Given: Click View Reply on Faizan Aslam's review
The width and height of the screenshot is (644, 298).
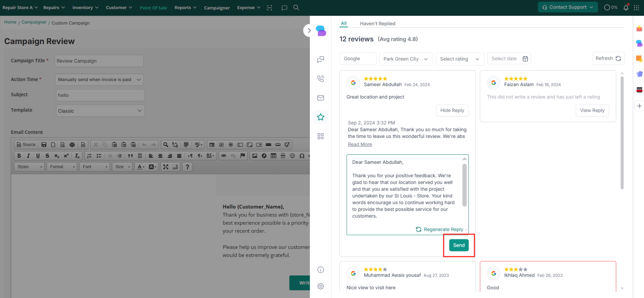Looking at the screenshot, I should [592, 110].
